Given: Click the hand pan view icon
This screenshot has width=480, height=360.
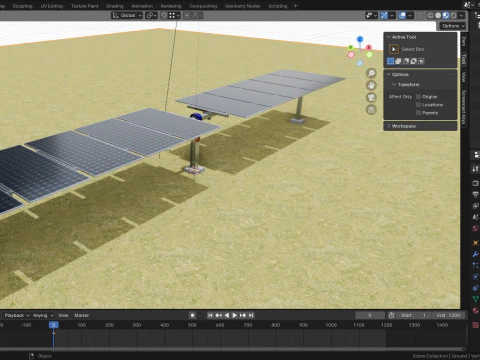Looking at the screenshot, I should pyautogui.click(x=371, y=85).
